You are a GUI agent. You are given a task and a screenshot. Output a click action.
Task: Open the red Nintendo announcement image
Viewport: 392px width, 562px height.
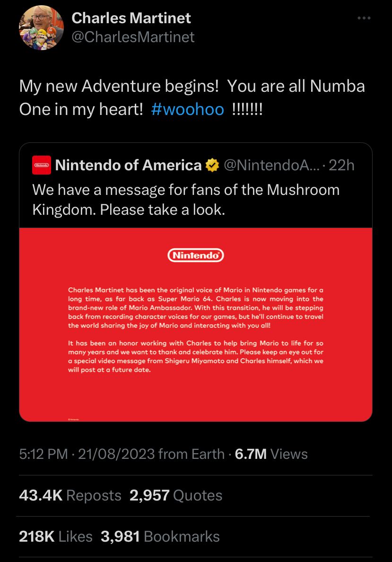coord(195,331)
